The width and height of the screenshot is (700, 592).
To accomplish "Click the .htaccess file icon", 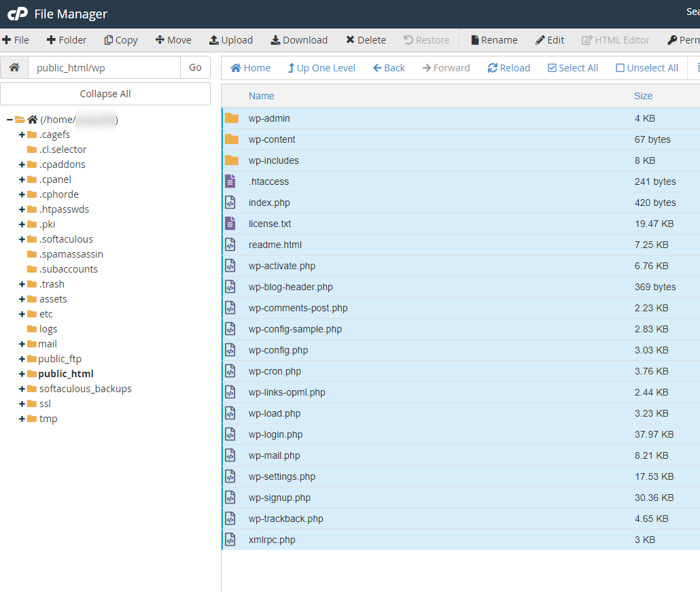I will [x=230, y=181].
